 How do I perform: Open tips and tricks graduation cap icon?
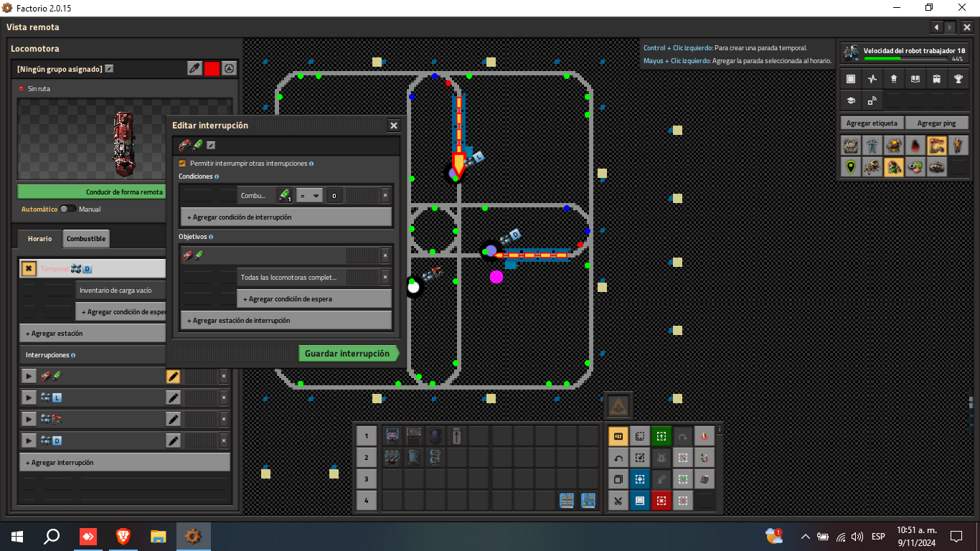point(851,100)
